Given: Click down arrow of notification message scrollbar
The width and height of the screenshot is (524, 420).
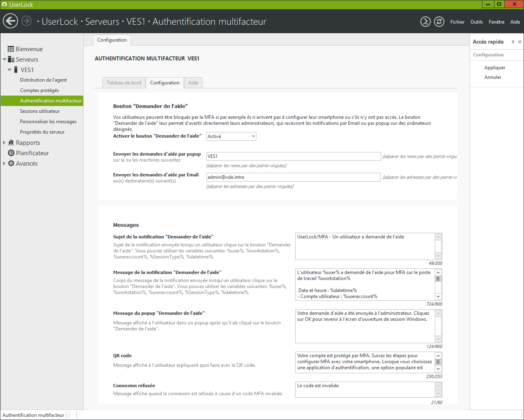Looking at the screenshot, I should [x=438, y=296].
